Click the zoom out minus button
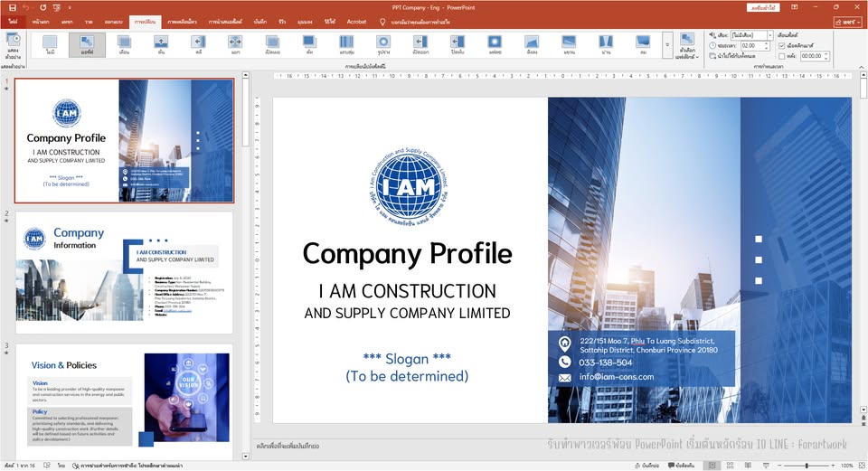The width and height of the screenshot is (868, 471). [x=778, y=466]
